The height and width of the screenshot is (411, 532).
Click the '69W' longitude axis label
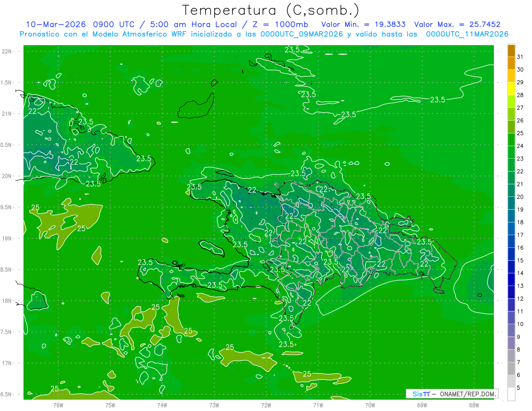click(x=422, y=405)
